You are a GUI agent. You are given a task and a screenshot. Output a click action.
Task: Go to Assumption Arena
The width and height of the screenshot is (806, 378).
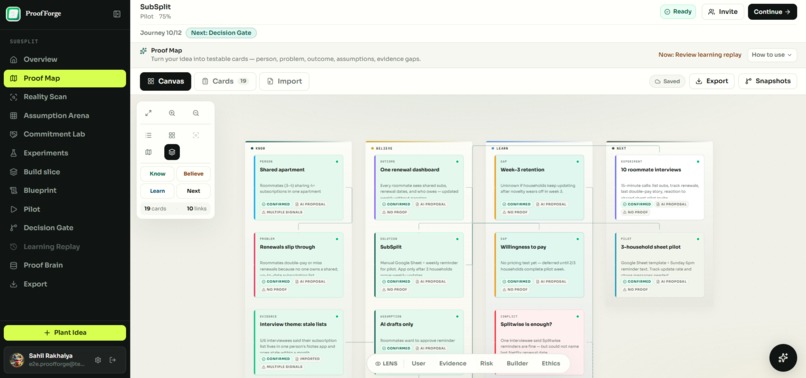(x=65, y=116)
